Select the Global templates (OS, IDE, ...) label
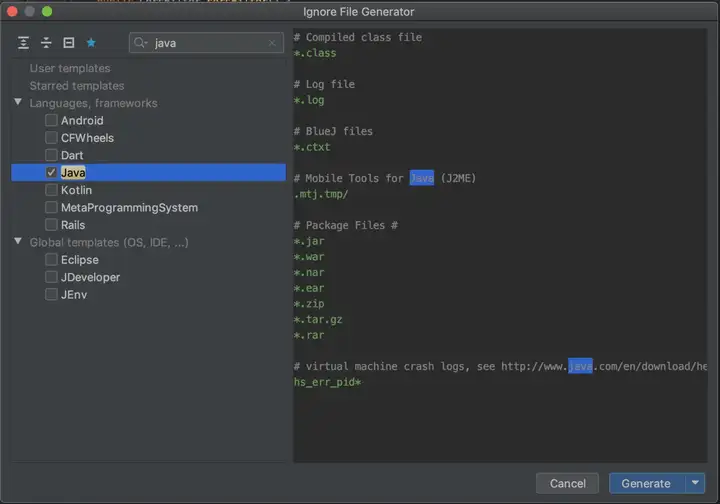720x504 pixels. (x=109, y=242)
